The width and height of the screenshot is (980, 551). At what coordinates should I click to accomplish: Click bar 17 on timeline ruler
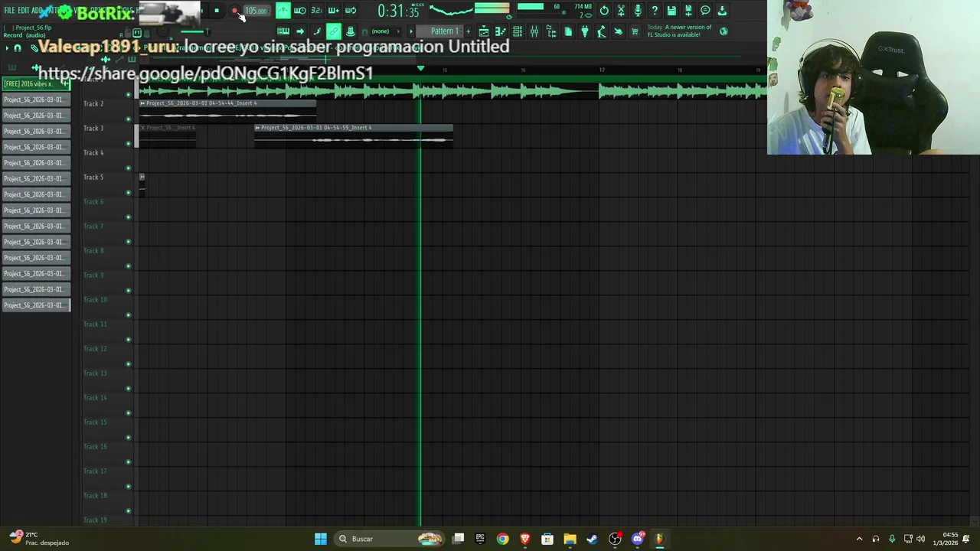coord(602,70)
